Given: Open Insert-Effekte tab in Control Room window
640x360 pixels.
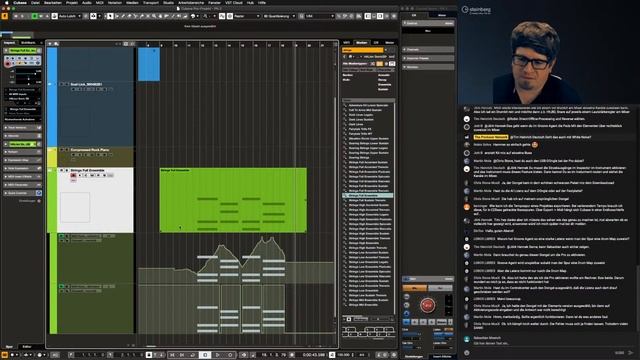Looking at the screenshot, I should click(442, 356).
